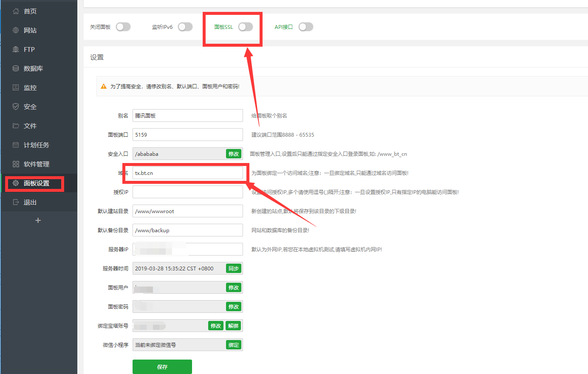Click 绑定 button for 微信小程序
Image resolution: width=588 pixels, height=374 pixels.
pos(234,345)
